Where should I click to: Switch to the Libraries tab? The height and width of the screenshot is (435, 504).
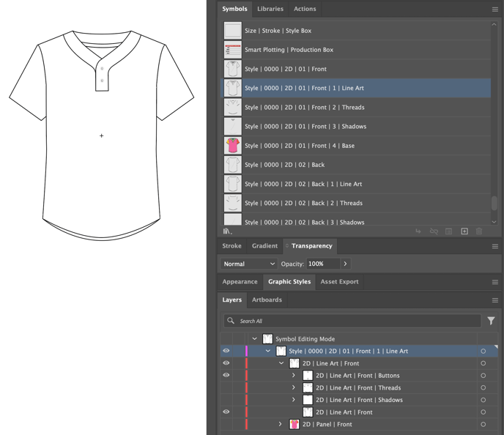click(270, 10)
